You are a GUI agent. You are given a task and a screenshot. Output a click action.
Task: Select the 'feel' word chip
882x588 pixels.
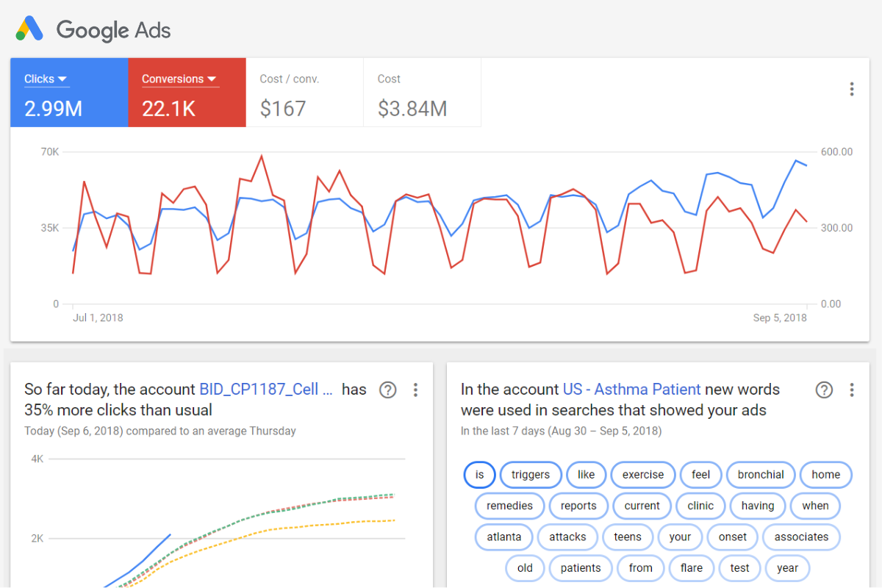[701, 475]
